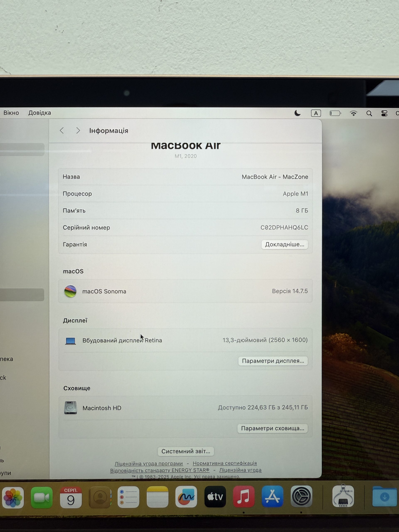Click the Інформація window title

109,131
